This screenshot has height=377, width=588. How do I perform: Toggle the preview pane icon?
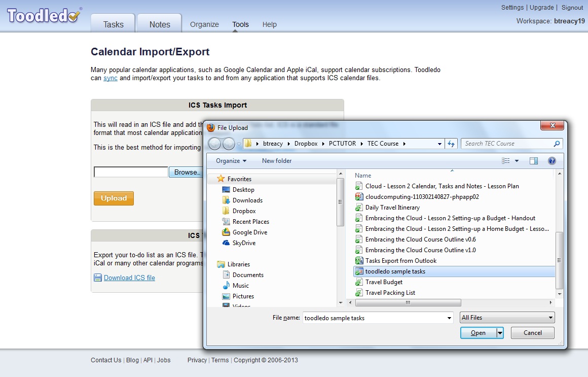pos(534,161)
